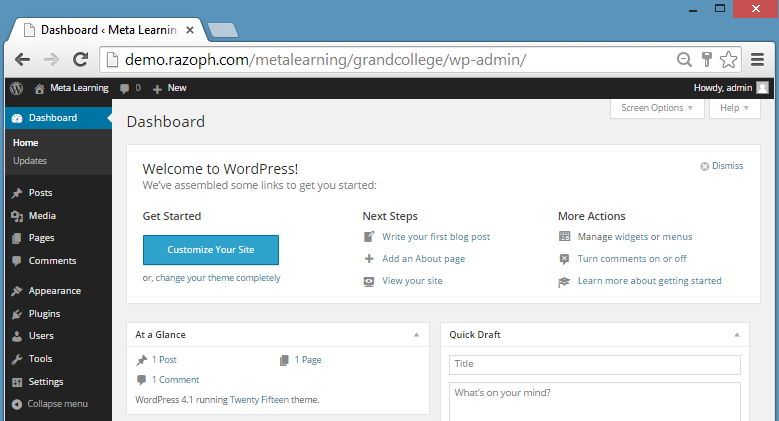Click change your theme completely link
This screenshot has width=779, height=421.
pos(218,278)
